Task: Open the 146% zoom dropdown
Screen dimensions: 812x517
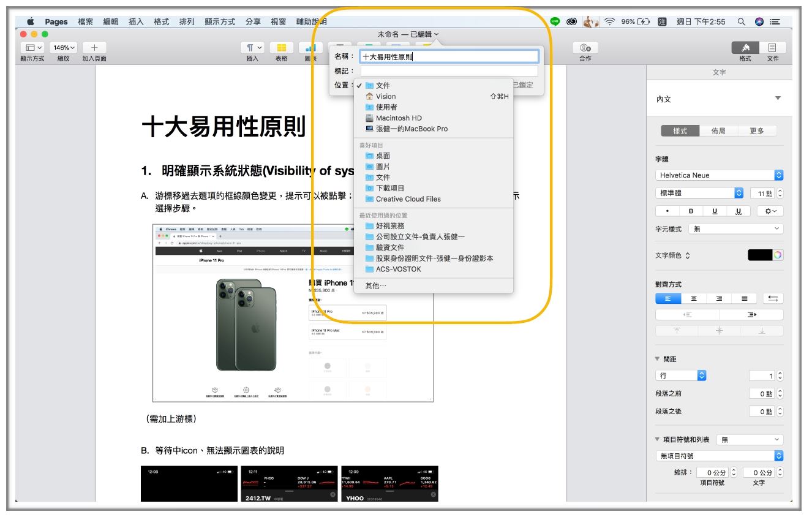Action: pyautogui.click(x=64, y=48)
